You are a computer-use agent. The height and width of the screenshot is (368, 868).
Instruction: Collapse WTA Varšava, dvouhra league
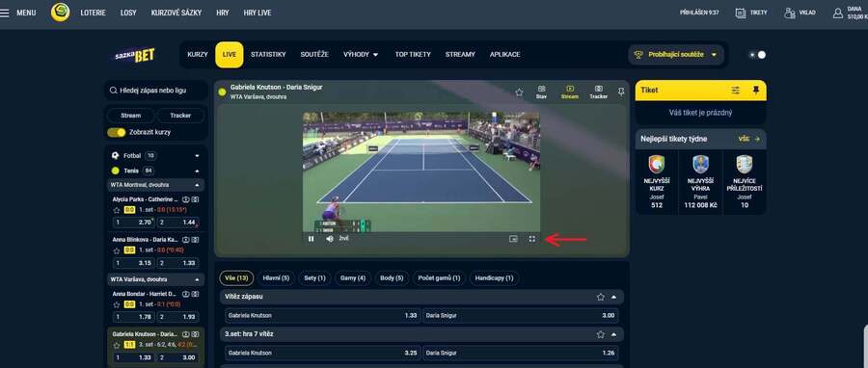197,279
